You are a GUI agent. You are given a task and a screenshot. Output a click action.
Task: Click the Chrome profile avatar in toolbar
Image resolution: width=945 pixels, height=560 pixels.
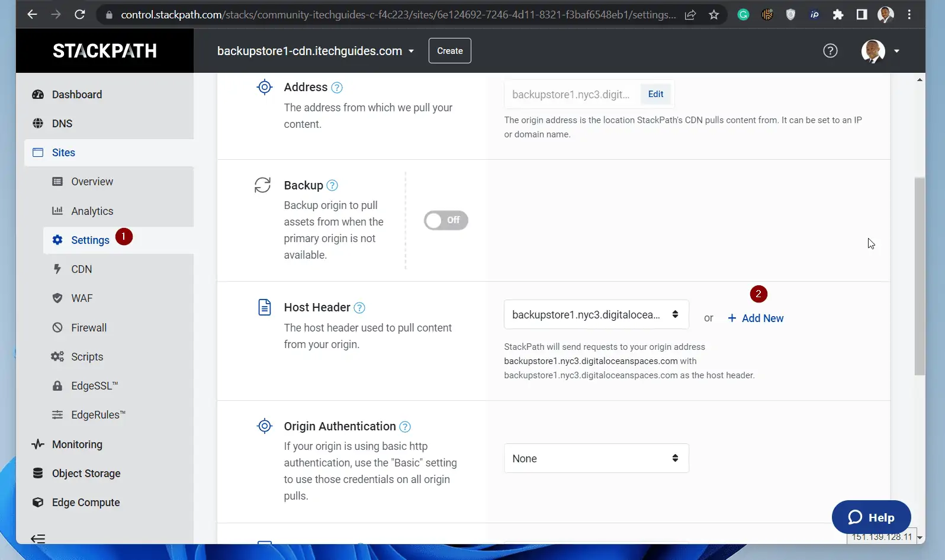coord(886,15)
